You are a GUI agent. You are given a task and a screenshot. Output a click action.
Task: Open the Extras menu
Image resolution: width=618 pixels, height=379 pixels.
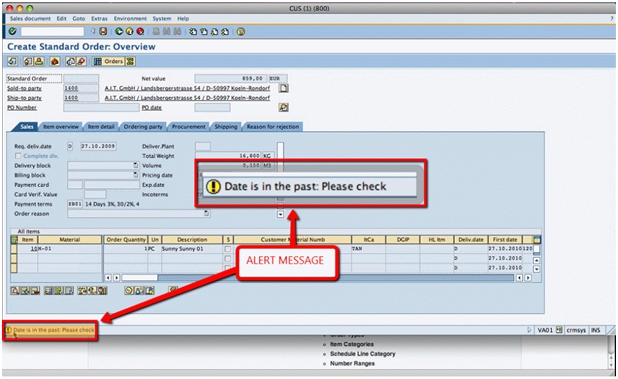tap(99, 19)
